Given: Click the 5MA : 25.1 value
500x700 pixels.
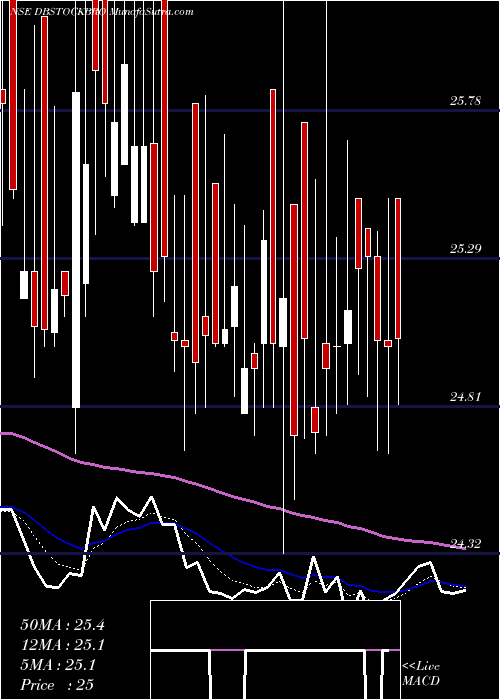Looking at the screenshot, I should 58,665.
